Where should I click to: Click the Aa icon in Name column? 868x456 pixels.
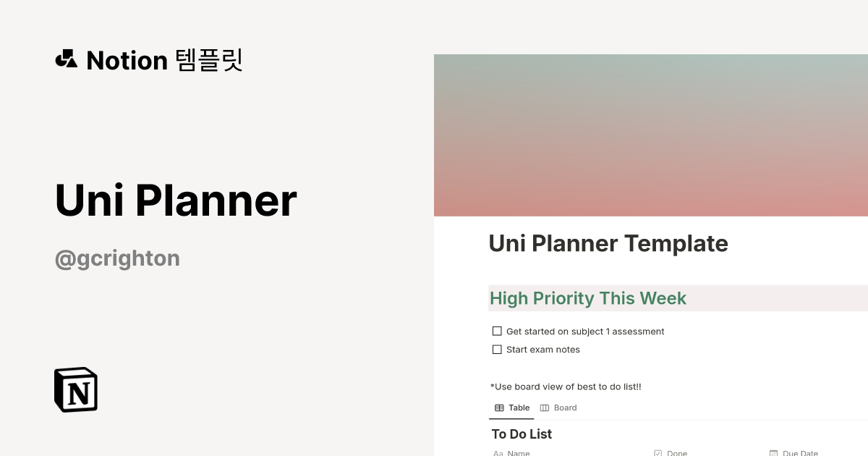[x=498, y=453]
